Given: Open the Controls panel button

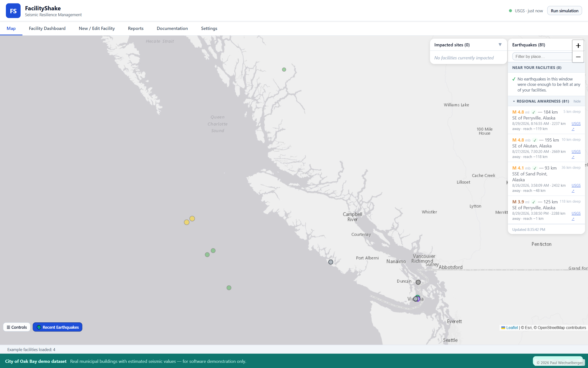Looking at the screenshot, I should 17,327.
